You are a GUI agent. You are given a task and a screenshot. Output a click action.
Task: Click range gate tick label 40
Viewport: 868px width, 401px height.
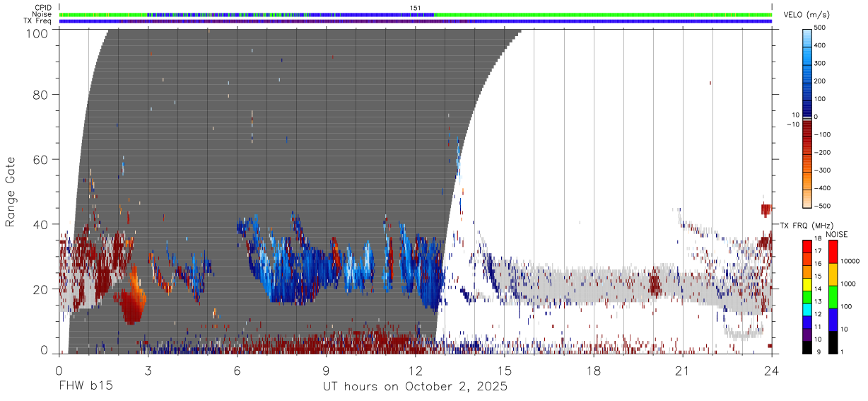click(x=41, y=224)
